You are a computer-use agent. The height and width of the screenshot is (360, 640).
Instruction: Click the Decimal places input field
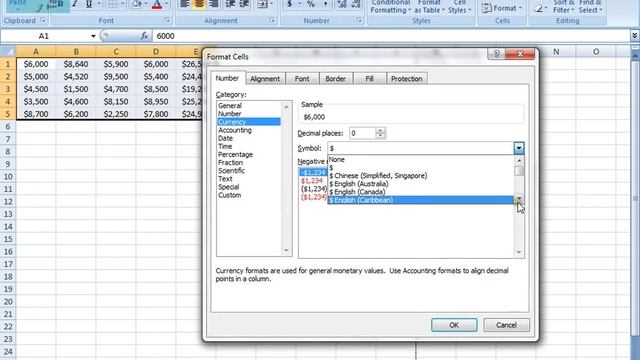362,133
